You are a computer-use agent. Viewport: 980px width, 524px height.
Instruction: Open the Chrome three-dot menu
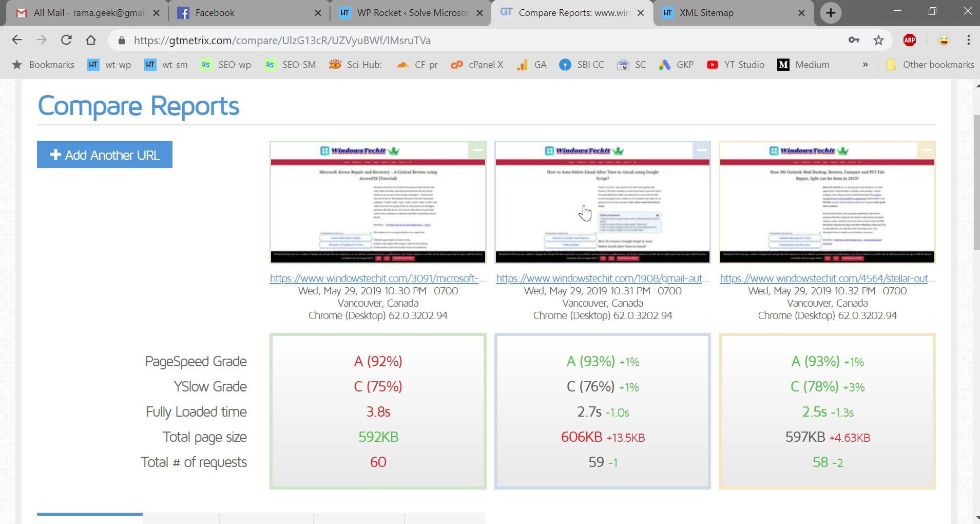[x=968, y=40]
